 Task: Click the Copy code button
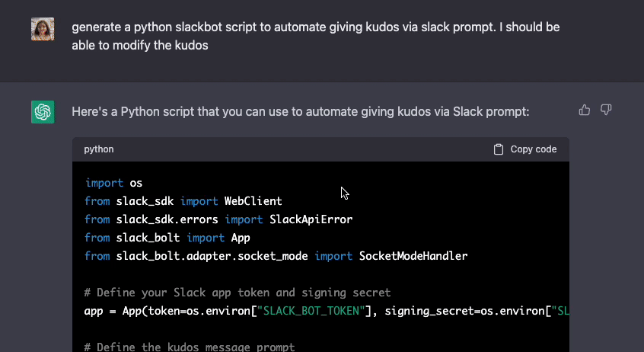pyautogui.click(x=525, y=149)
